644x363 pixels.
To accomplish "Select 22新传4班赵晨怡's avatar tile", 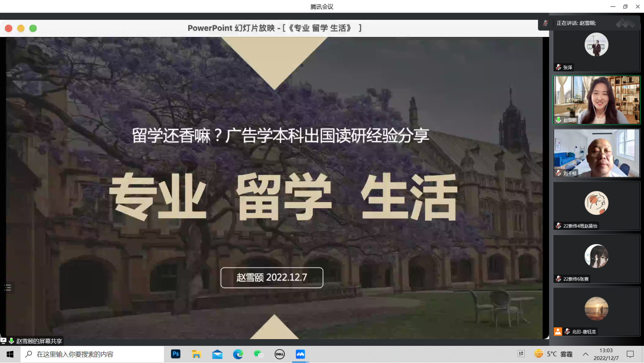I will tap(596, 206).
